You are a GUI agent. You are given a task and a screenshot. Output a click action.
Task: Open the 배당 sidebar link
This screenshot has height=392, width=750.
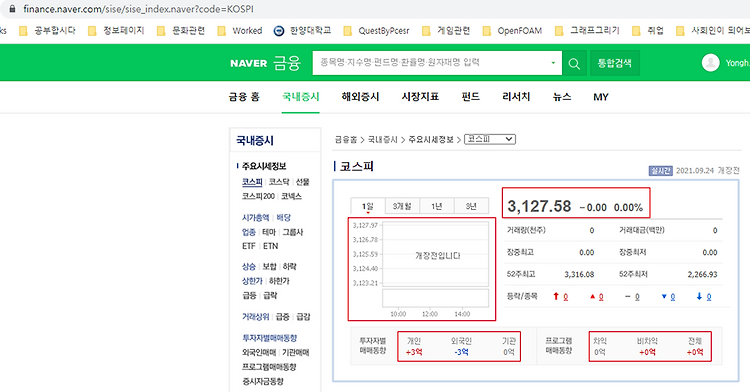pos(284,218)
